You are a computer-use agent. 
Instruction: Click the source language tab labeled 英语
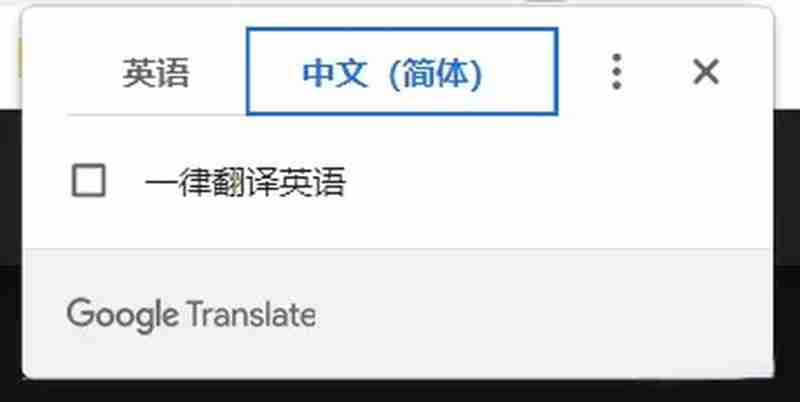coord(156,72)
